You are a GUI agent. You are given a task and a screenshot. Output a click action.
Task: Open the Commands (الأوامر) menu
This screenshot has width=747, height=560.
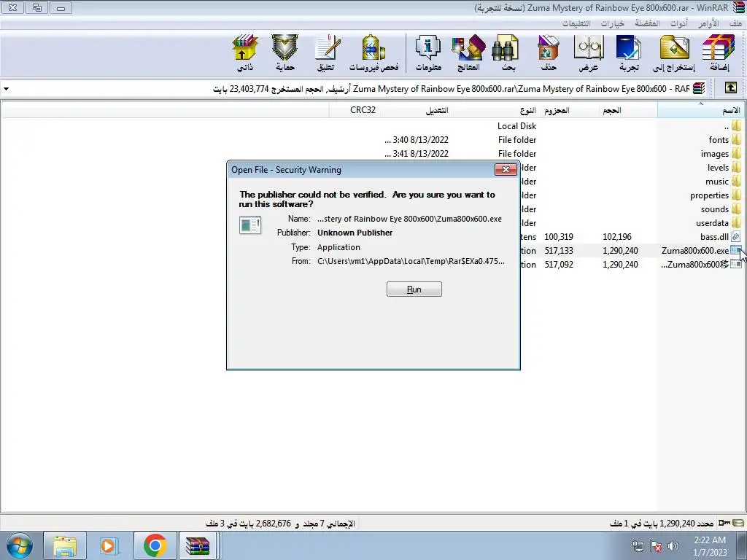point(708,23)
